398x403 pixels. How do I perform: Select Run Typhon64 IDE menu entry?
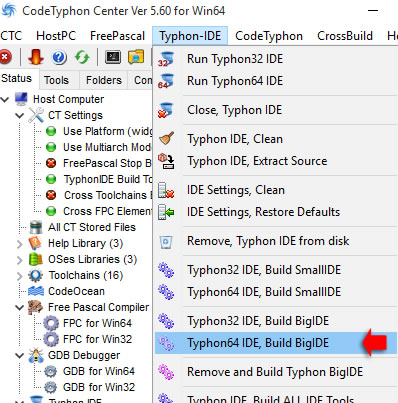pyautogui.click(x=276, y=81)
